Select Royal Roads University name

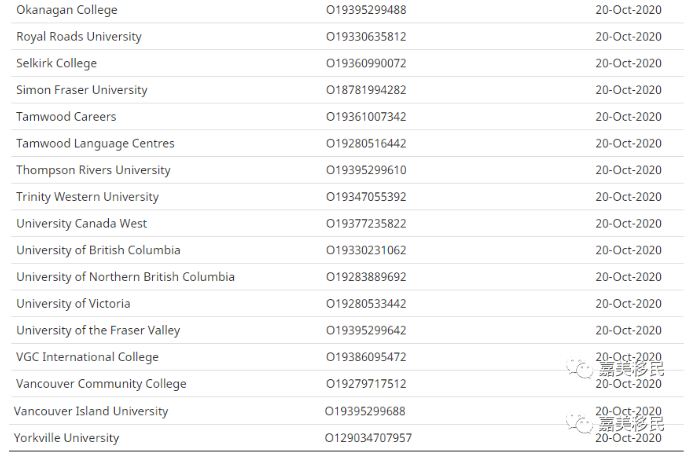click(x=79, y=37)
